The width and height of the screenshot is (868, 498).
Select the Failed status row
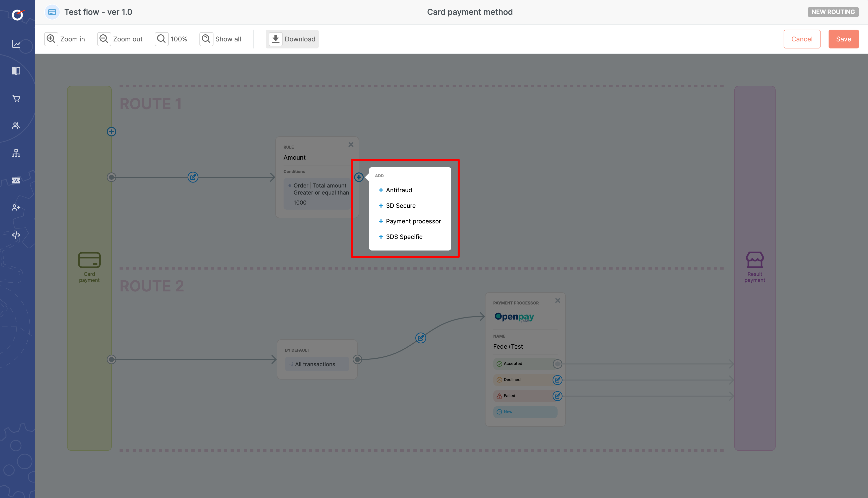pos(525,396)
